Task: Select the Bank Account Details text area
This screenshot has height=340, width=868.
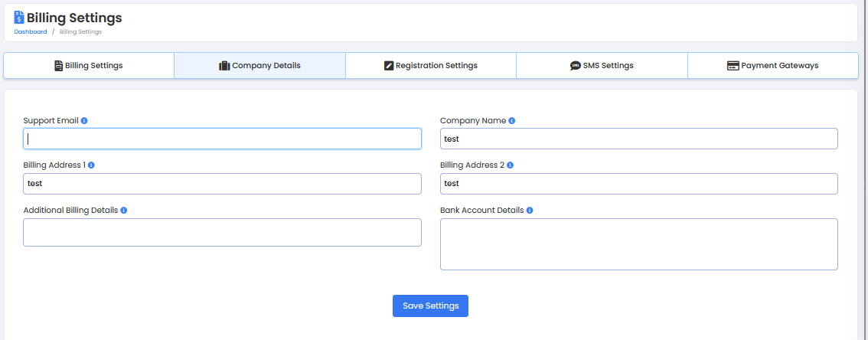Action: tap(638, 244)
